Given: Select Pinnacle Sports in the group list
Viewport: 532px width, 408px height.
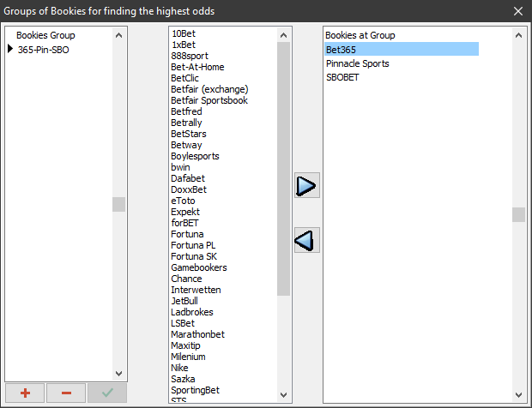Looking at the screenshot, I should (x=357, y=63).
